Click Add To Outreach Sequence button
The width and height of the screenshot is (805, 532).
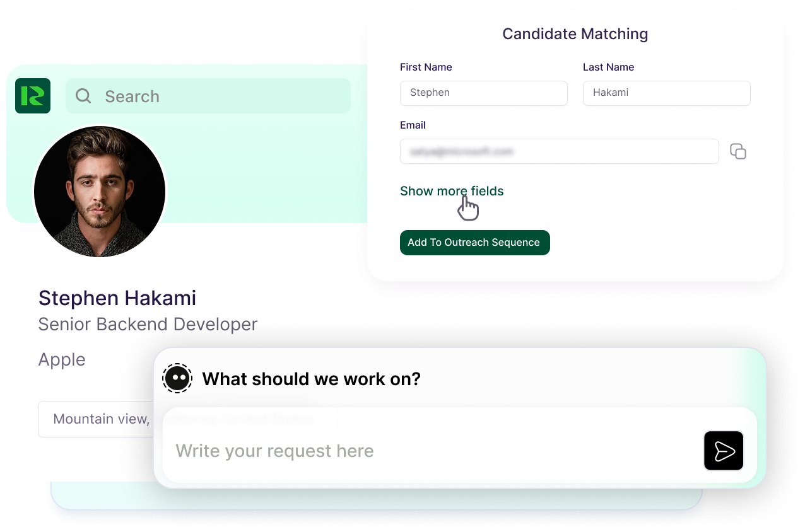coord(475,243)
